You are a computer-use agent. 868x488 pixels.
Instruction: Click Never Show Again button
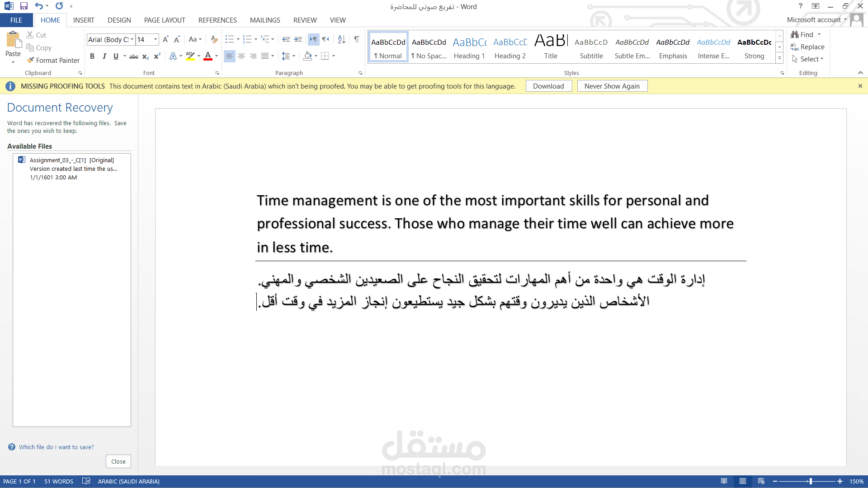612,86
